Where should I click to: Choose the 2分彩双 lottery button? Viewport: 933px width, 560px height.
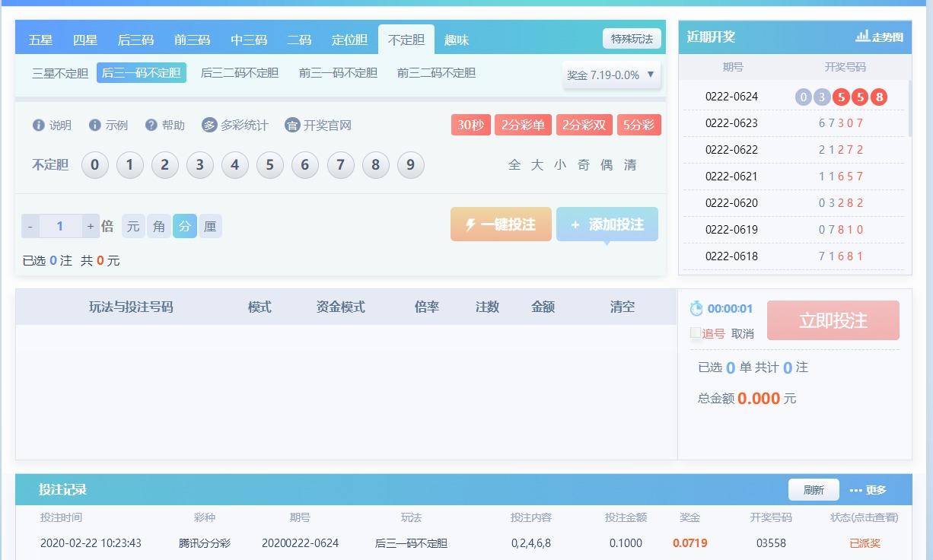point(584,125)
